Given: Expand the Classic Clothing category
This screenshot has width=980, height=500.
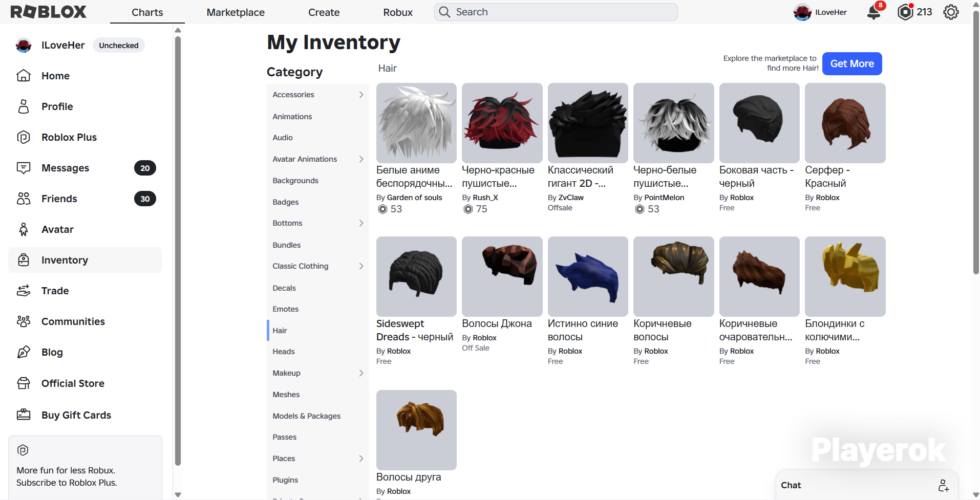Looking at the screenshot, I should (x=361, y=266).
